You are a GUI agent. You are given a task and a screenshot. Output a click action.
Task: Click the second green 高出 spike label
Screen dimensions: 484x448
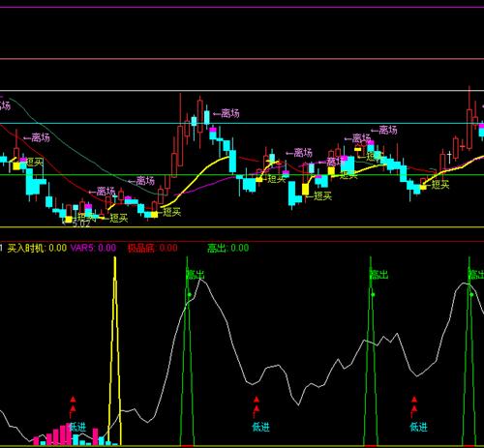coord(379,275)
